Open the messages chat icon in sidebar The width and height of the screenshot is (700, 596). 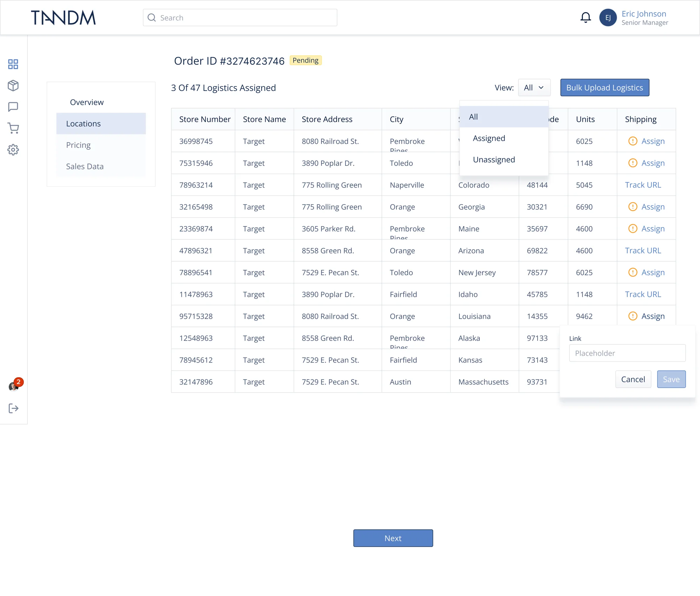[x=13, y=107]
